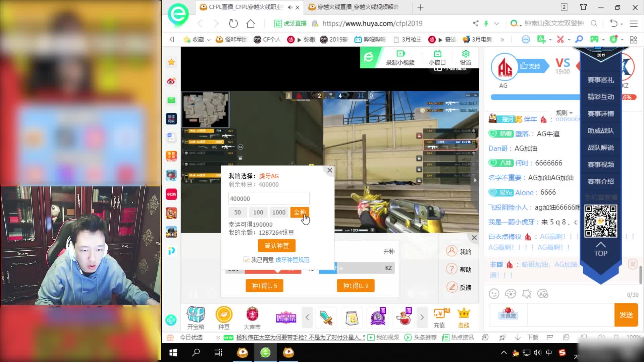Expand address bar dropdown arrow
Image resolution: width=644 pixels, height=362 pixels.
click(496, 23)
